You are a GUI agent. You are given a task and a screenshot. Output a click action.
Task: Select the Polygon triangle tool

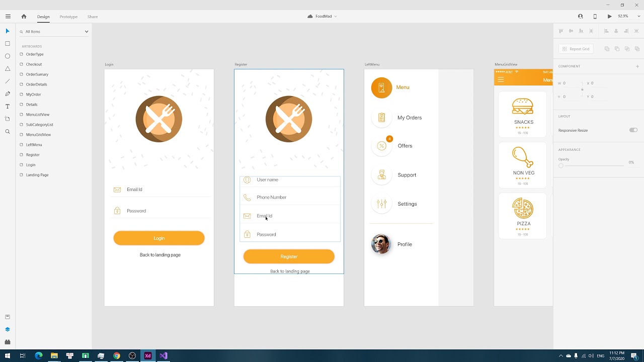8,69
